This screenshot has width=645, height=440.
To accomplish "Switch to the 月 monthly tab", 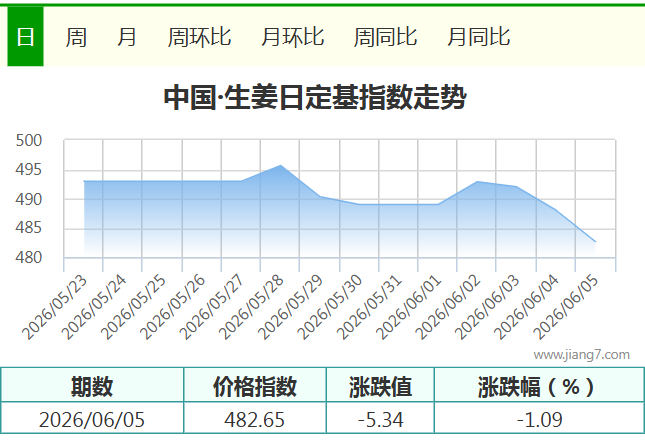I will (x=127, y=37).
